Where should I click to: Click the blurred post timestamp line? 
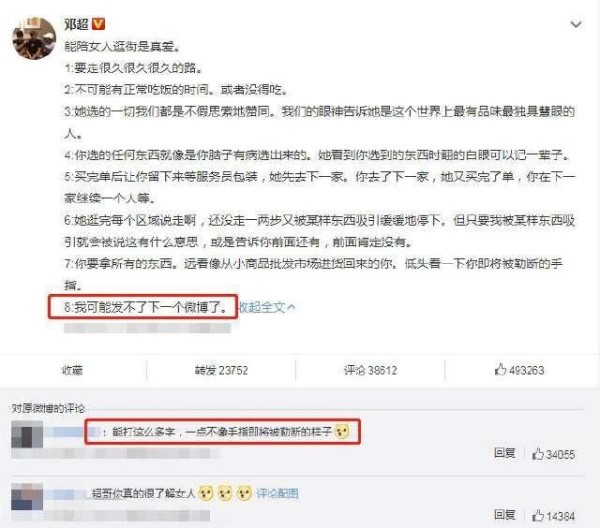pos(147,328)
